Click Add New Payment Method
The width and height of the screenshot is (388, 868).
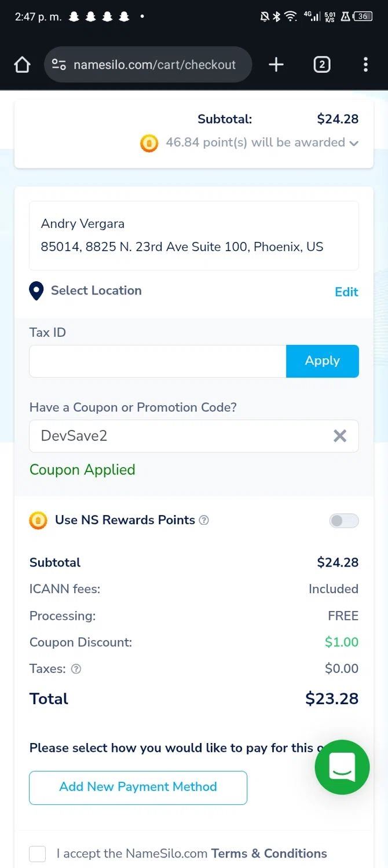[x=138, y=787]
